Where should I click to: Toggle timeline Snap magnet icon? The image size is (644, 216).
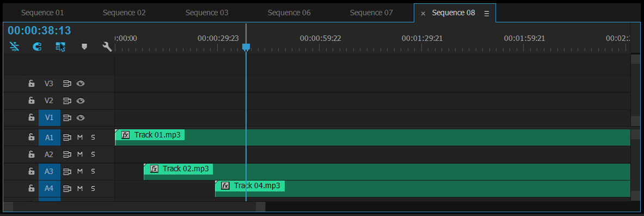point(38,47)
